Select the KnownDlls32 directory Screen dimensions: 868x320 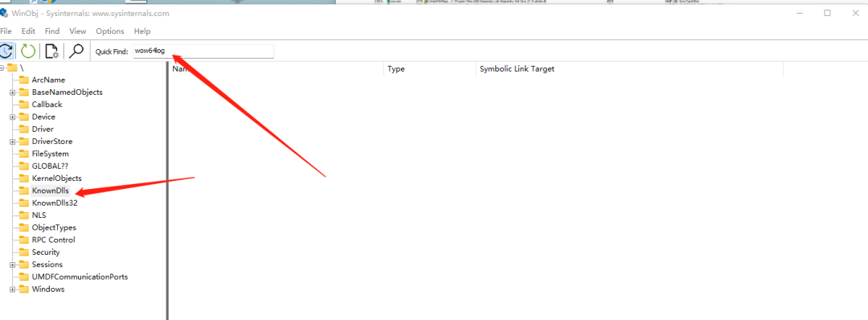coord(55,203)
